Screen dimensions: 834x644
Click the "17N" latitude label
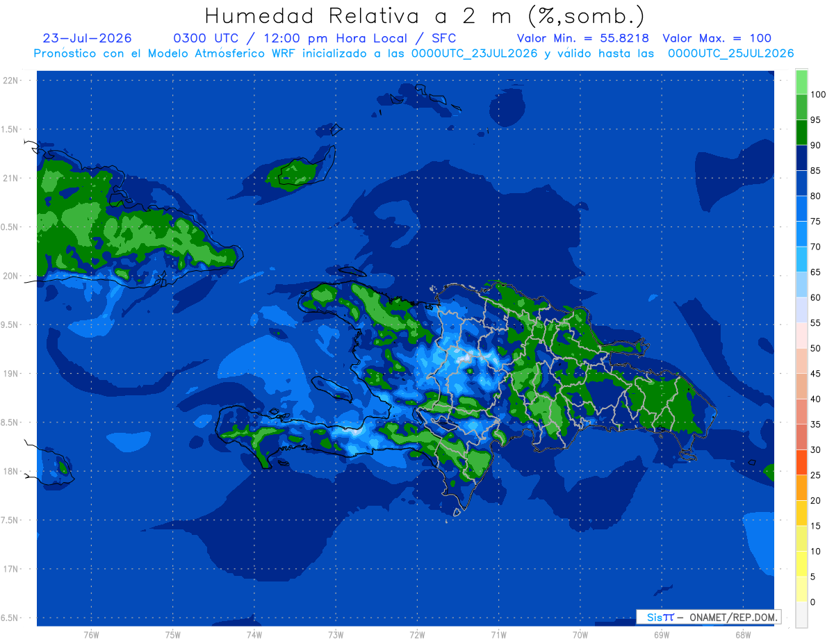click(x=10, y=569)
